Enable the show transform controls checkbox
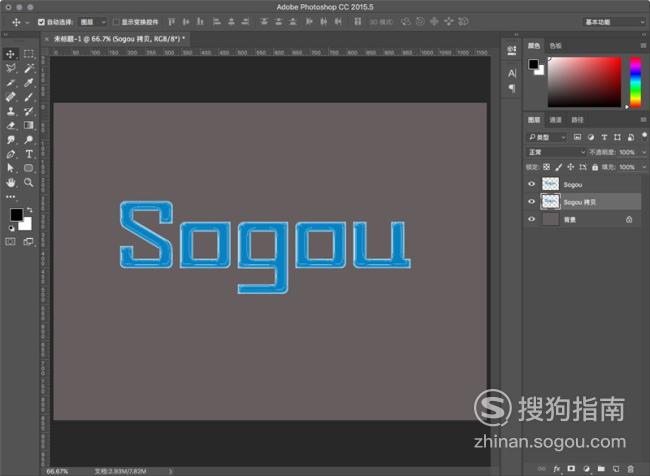This screenshot has width=650, height=476. [x=116, y=22]
